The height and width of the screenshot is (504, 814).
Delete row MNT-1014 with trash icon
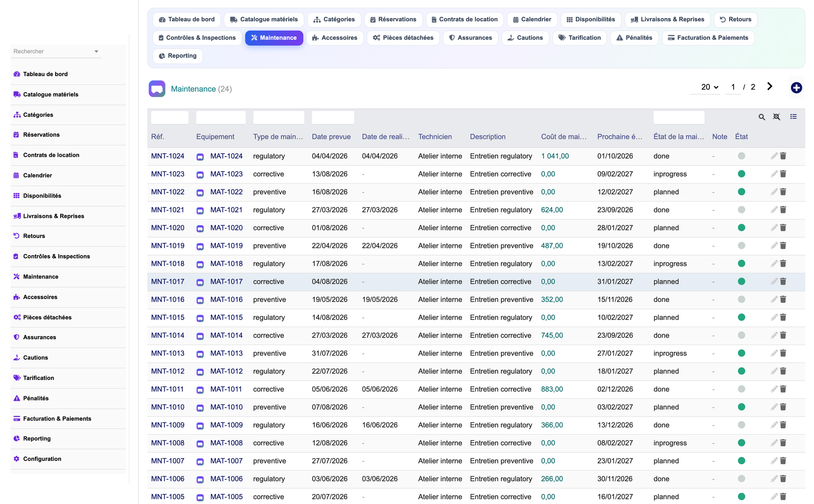pos(783,335)
